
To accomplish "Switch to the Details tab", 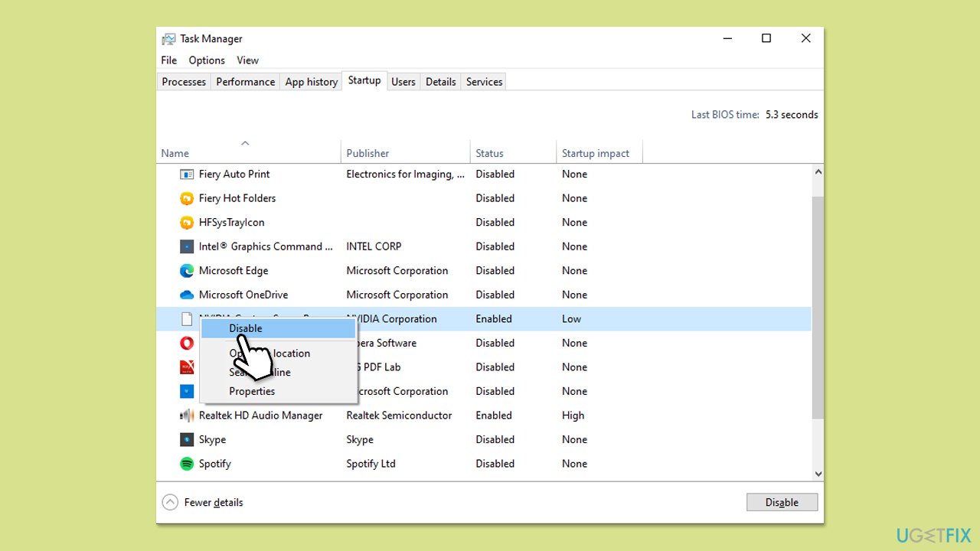I will (x=441, y=82).
